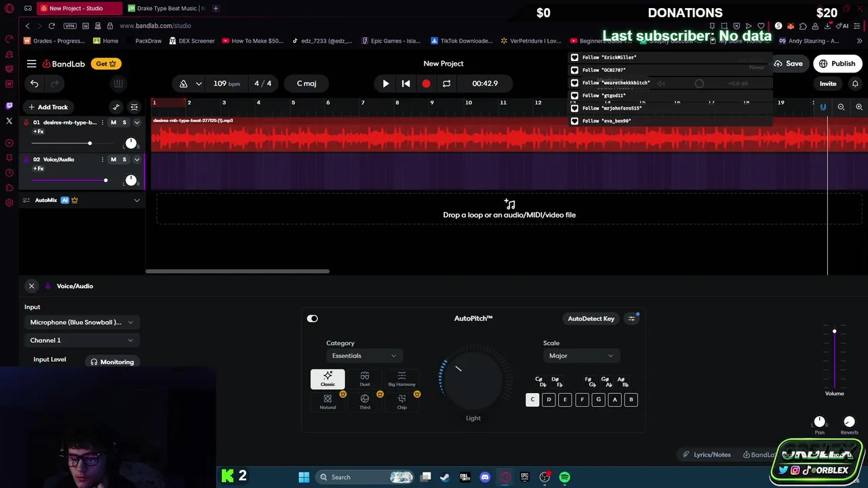
Task: Open the automation curve tool
Action: coord(116,107)
